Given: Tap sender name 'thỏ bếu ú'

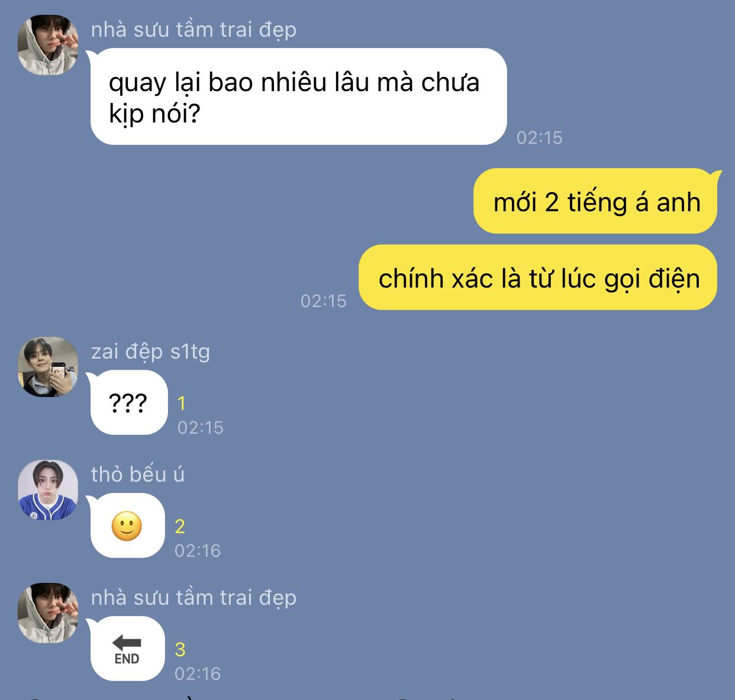Looking at the screenshot, I should point(138,474).
